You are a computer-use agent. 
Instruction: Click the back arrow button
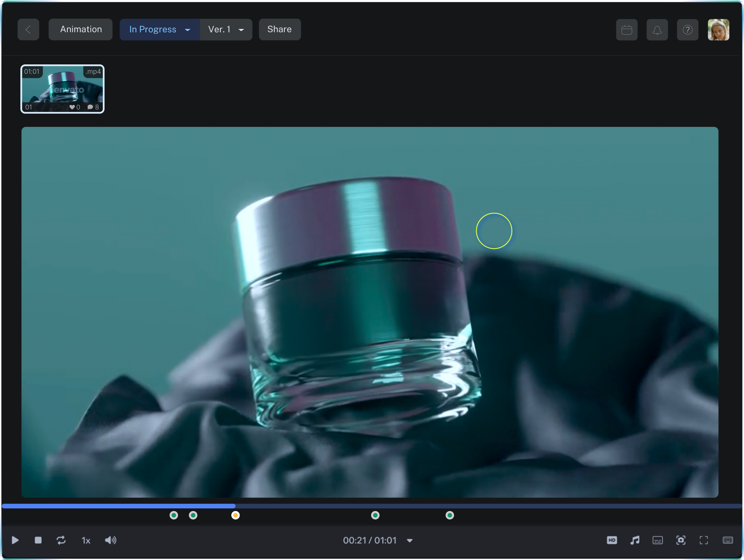coord(28,29)
